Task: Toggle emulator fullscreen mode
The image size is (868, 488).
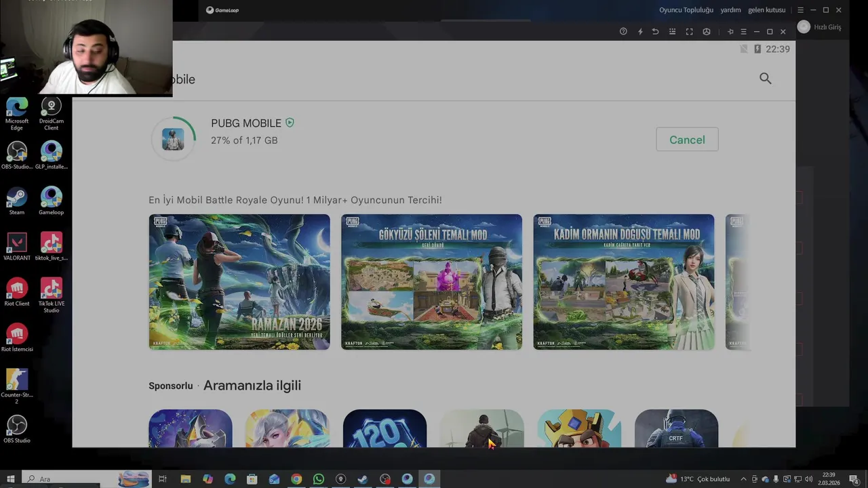Action: click(x=689, y=32)
